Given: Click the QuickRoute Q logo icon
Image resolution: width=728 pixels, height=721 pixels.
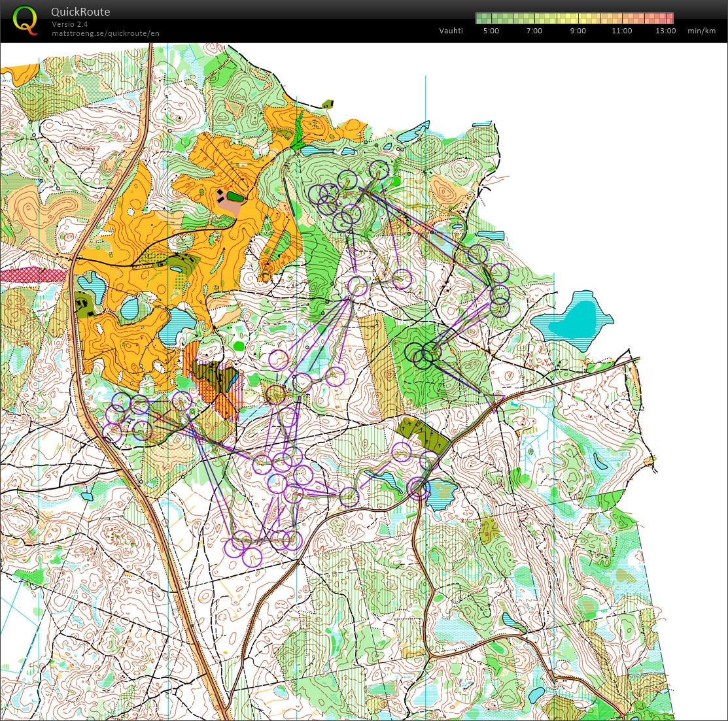Looking at the screenshot, I should tap(25, 19).
